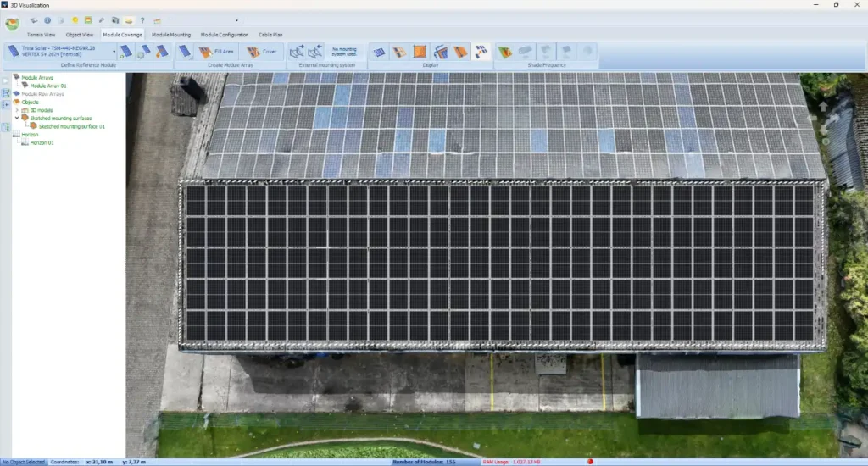Open the Cable Plan tab
Viewport: 868px width, 466px height.
click(x=270, y=35)
